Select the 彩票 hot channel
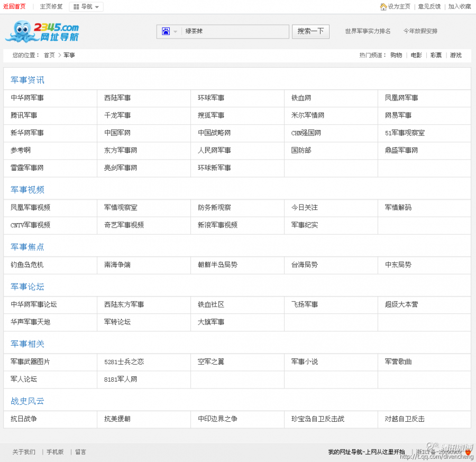The height and width of the screenshot is (462, 476). pos(436,55)
